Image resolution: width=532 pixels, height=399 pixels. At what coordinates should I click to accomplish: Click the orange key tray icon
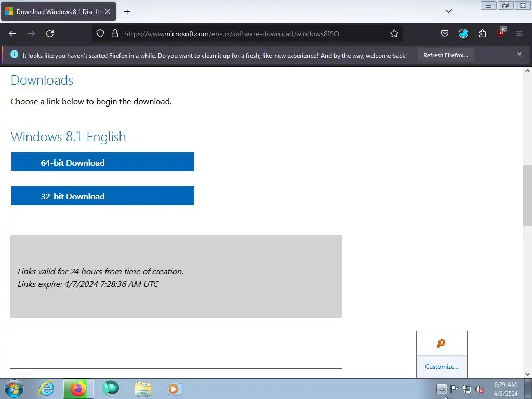point(441,343)
